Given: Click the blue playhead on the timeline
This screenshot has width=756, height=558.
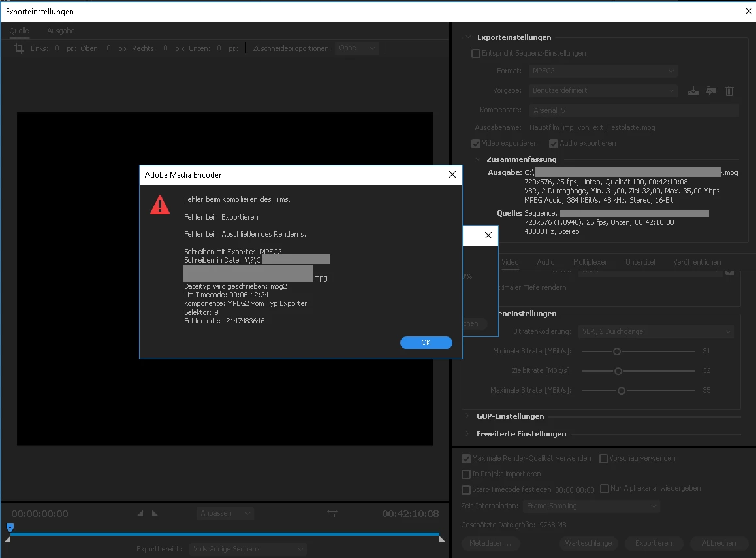Looking at the screenshot, I should [x=10, y=527].
